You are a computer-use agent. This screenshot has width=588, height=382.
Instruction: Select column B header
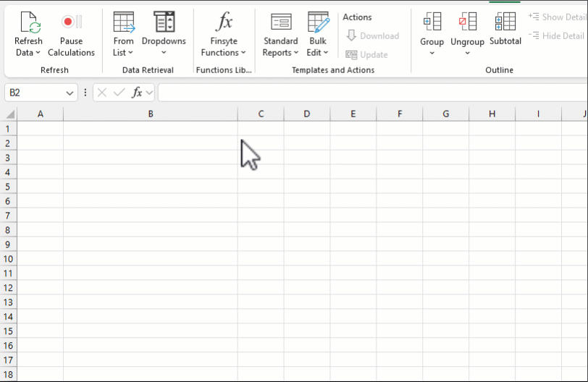pyautogui.click(x=151, y=114)
